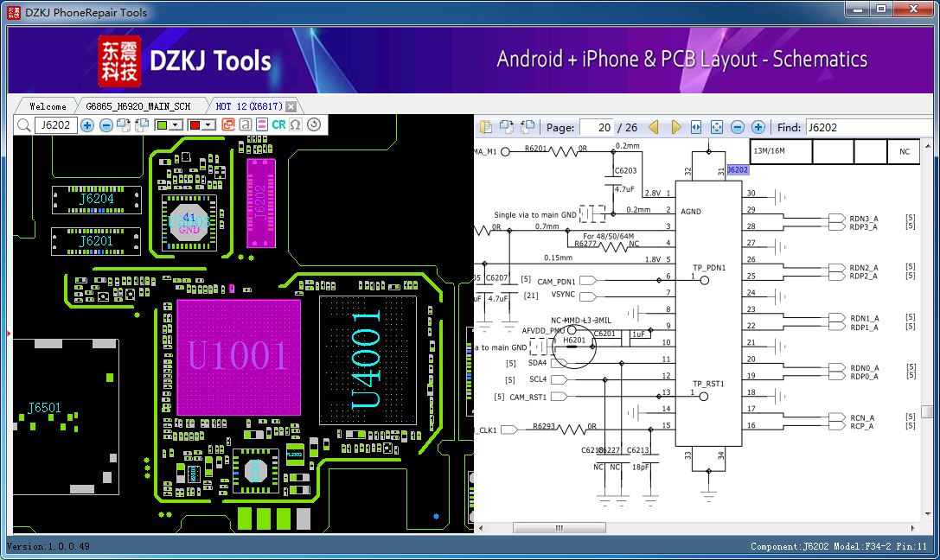
Task: Click the RDN1_A net label
Action: point(865,318)
